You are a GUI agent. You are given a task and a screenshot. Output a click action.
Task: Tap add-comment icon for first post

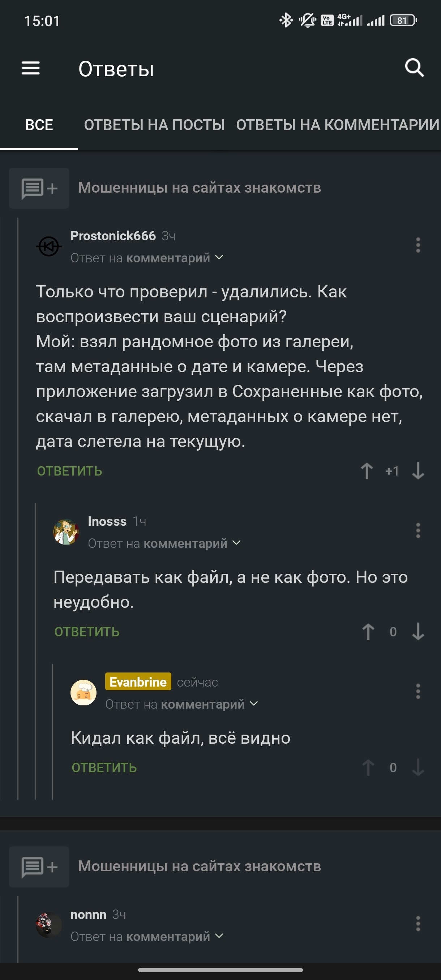pos(39,188)
